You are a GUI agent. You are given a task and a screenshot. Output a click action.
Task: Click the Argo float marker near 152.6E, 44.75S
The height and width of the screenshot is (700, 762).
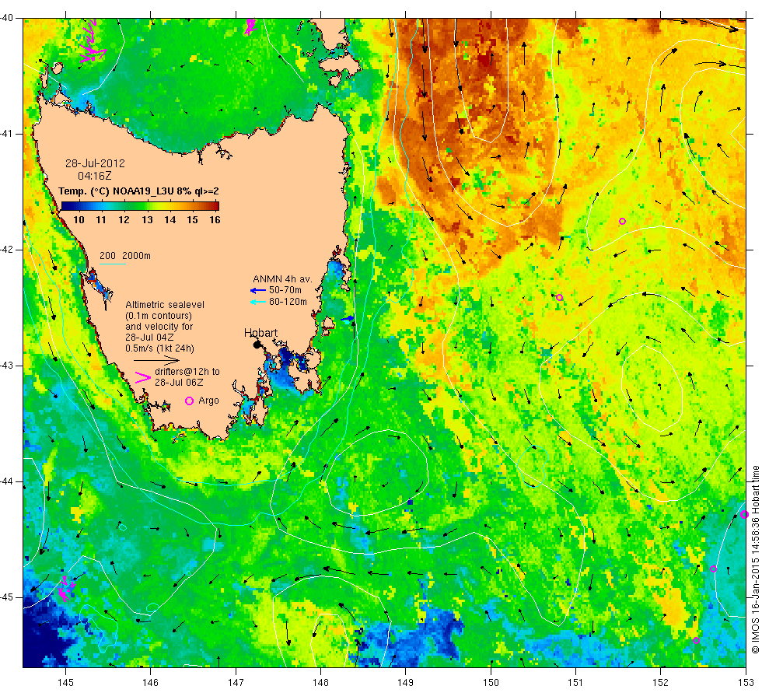[714, 569]
